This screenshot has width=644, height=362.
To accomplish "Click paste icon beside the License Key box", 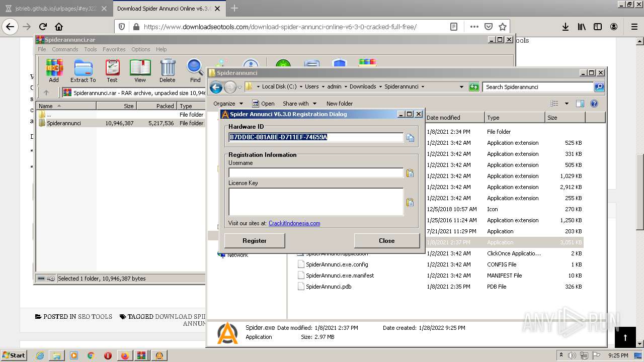I will click(410, 203).
